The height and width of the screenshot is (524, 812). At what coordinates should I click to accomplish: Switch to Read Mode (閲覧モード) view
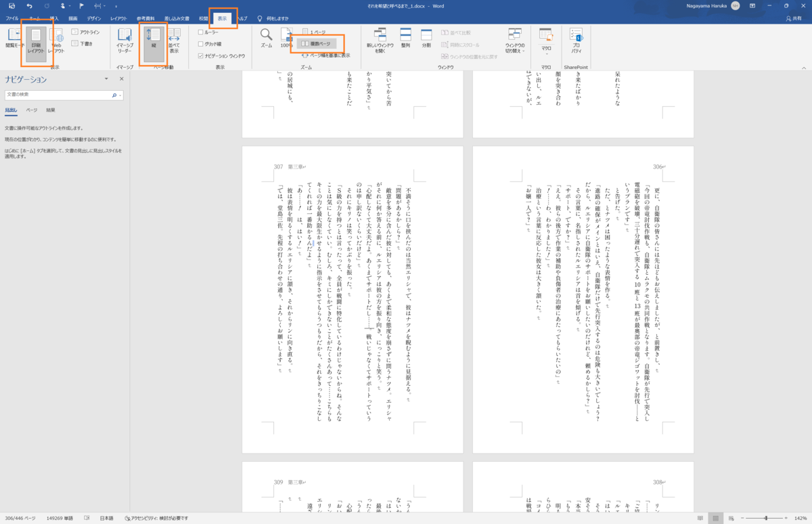point(14,38)
